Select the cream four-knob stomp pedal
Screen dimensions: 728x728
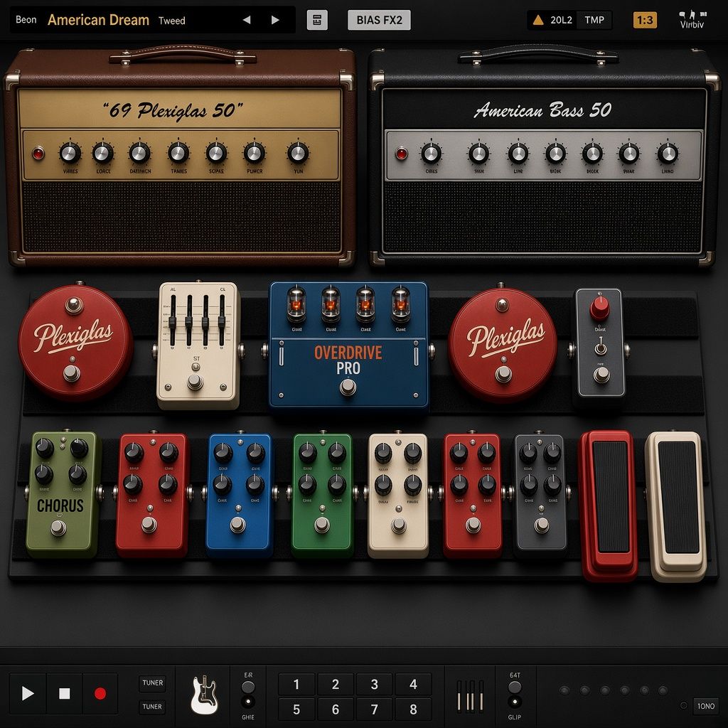point(398,495)
